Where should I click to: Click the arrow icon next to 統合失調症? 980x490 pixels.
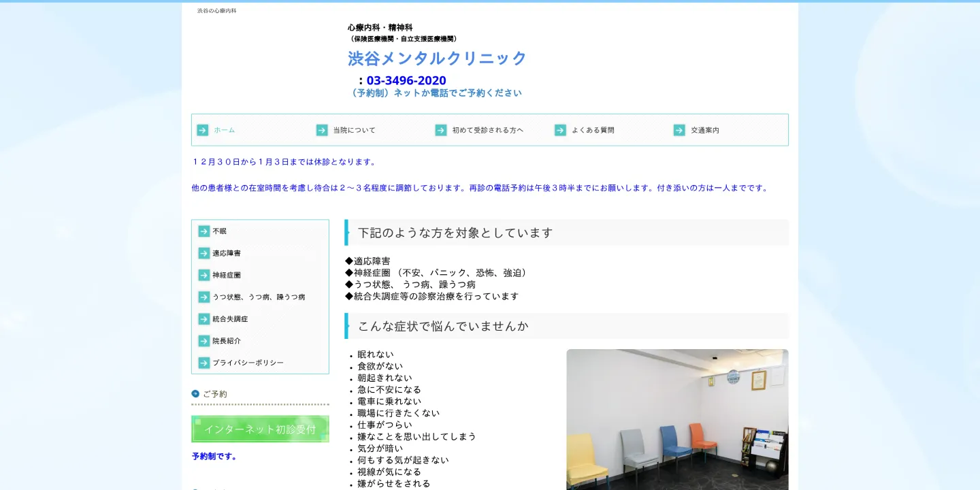click(204, 318)
